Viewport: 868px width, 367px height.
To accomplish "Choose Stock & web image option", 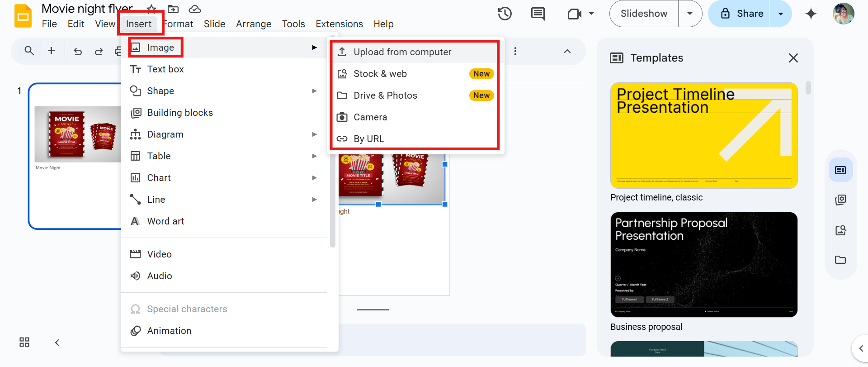I will click(416, 74).
